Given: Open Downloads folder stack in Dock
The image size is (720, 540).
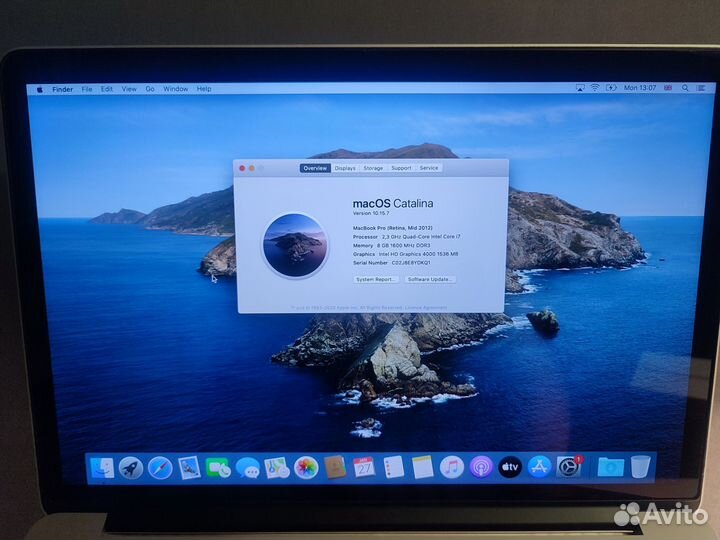Looking at the screenshot, I should [611, 467].
